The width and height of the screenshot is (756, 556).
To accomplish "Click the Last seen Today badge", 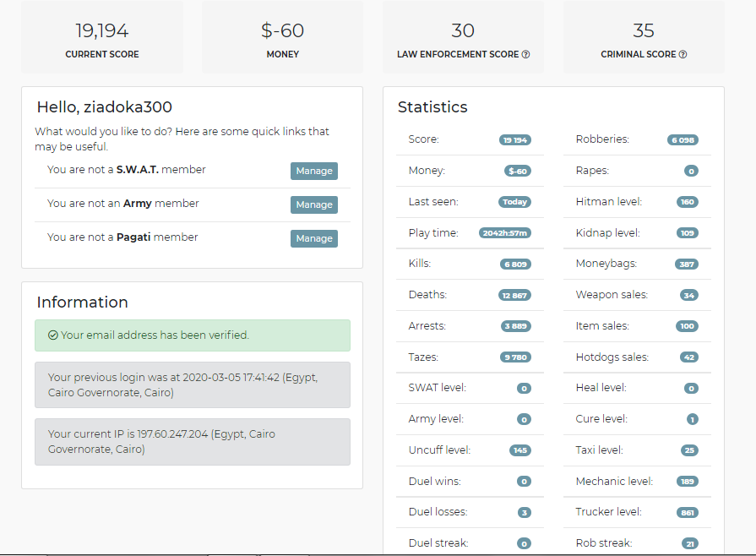I will (x=514, y=202).
